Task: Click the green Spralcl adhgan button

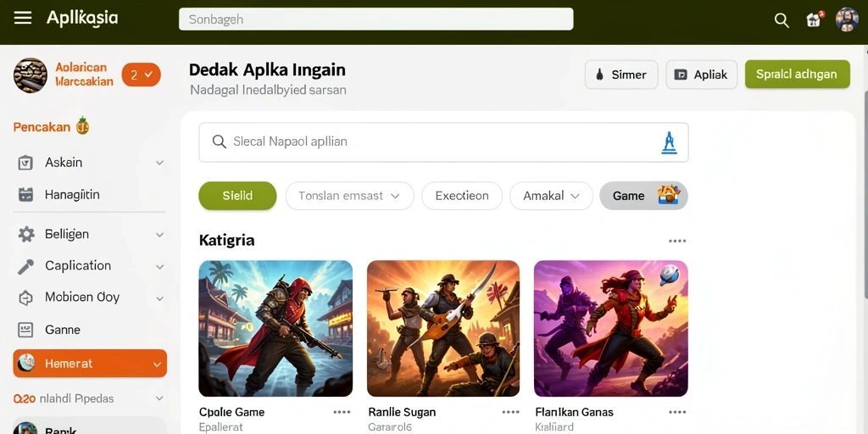Action: (797, 75)
